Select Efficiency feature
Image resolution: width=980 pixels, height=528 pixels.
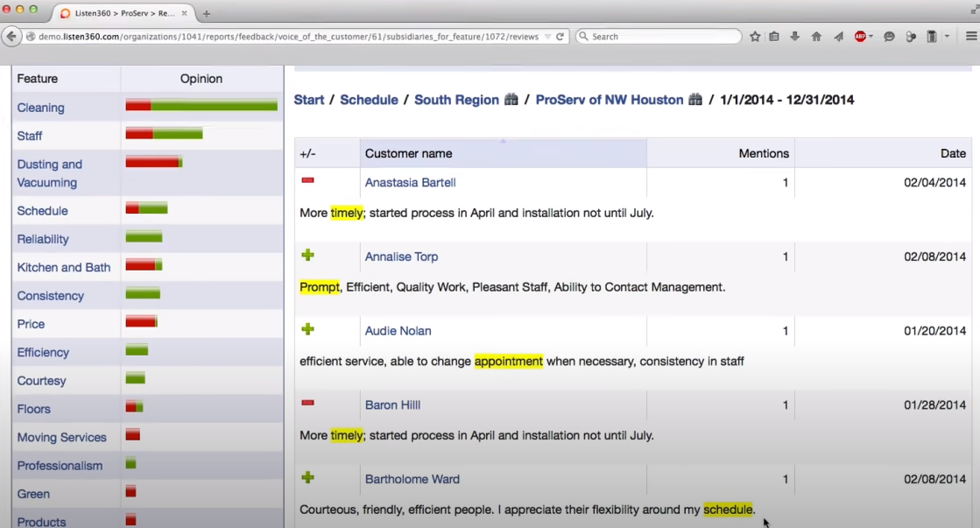(x=43, y=352)
